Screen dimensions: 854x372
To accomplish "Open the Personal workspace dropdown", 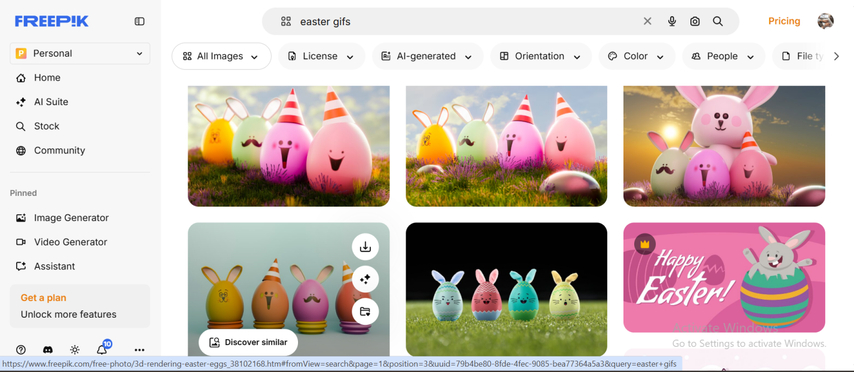I will [x=80, y=53].
